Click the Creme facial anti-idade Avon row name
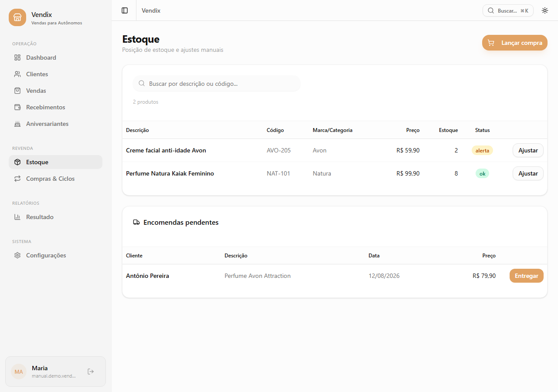 (166, 150)
